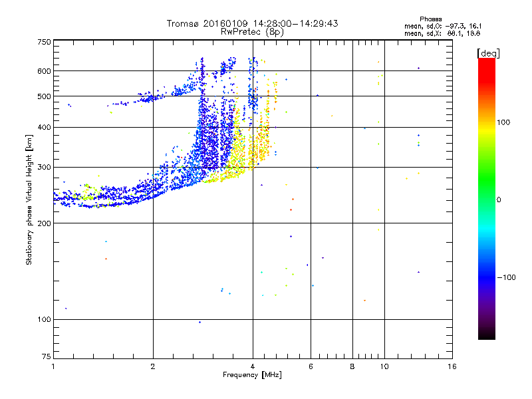Click the y-axis tick label '500'

tap(44, 96)
